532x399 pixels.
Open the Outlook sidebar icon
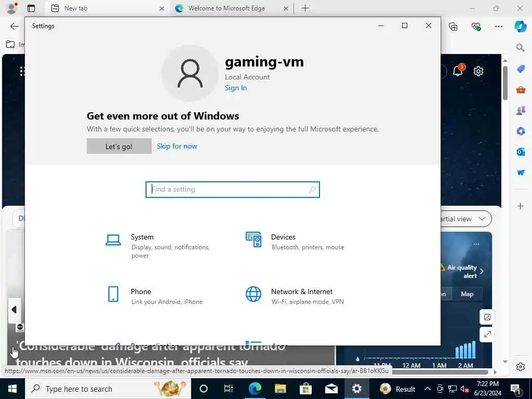[x=521, y=152]
